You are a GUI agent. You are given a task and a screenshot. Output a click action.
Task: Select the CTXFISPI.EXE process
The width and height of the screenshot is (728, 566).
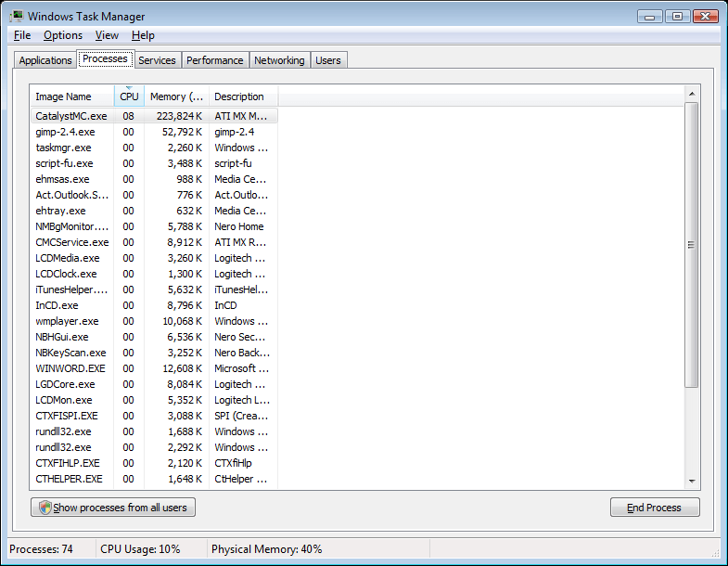(154, 417)
